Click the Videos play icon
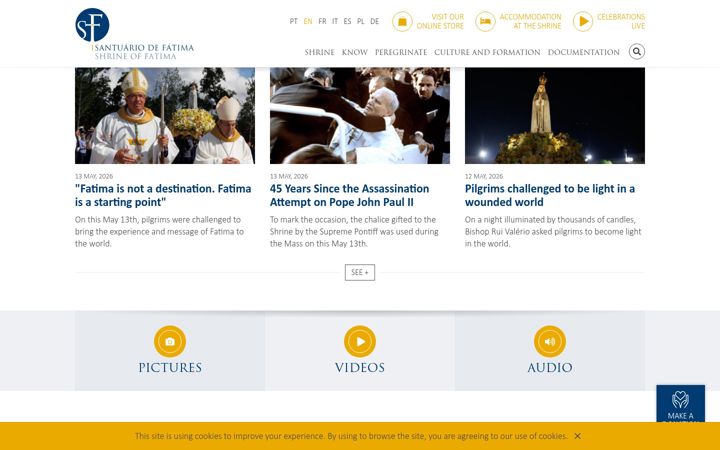 [x=360, y=341]
